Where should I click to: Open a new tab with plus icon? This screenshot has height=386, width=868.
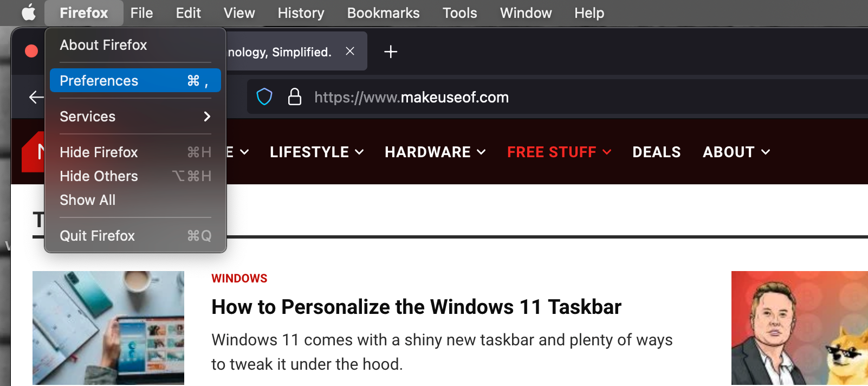tap(391, 52)
